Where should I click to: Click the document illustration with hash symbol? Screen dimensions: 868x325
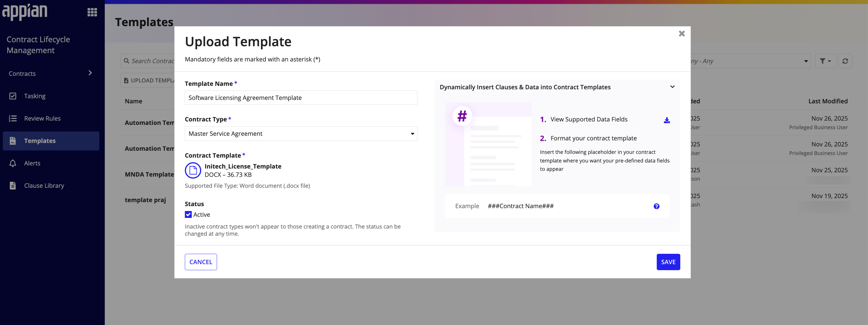[x=488, y=145]
